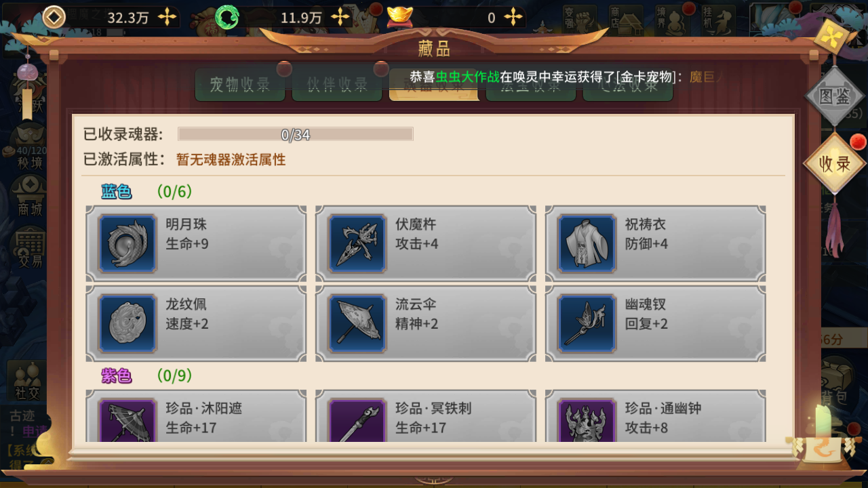Add copper coins with the plus icon
Image resolution: width=868 pixels, height=488 pixels.
tap(167, 18)
